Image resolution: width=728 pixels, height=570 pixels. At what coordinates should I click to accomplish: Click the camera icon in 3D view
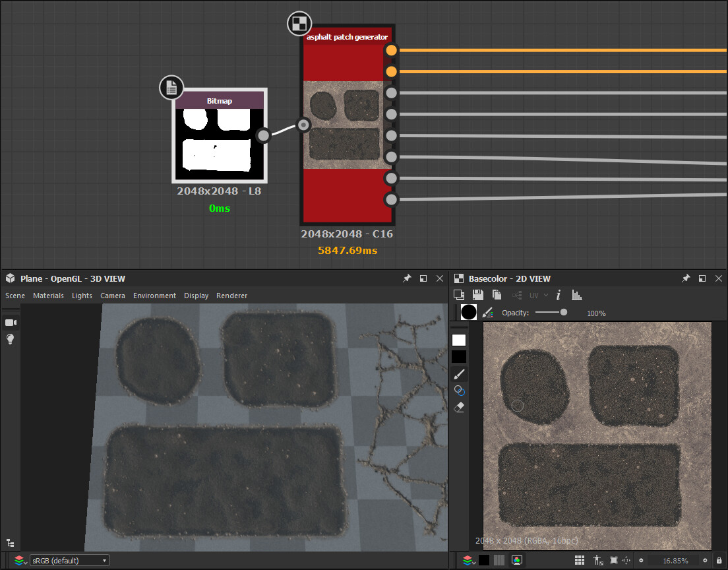(x=11, y=322)
